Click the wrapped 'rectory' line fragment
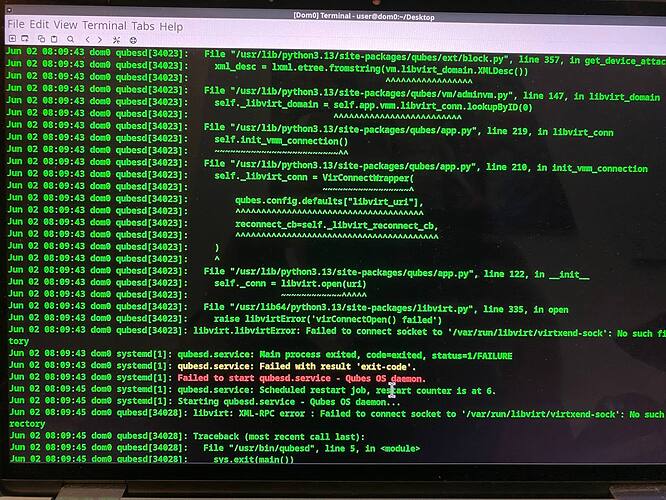 (x=27, y=424)
